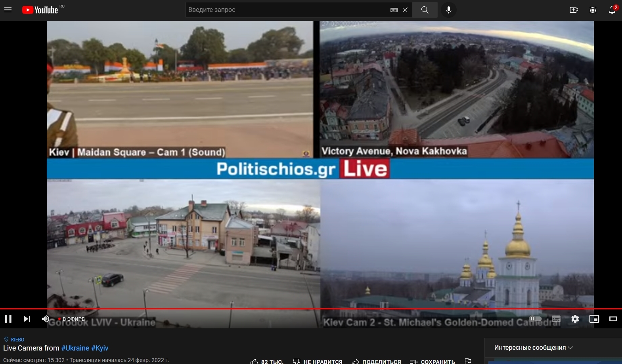Click the Maidan Square Cam 1 feed
622x364 pixels.
pyautogui.click(x=180, y=90)
